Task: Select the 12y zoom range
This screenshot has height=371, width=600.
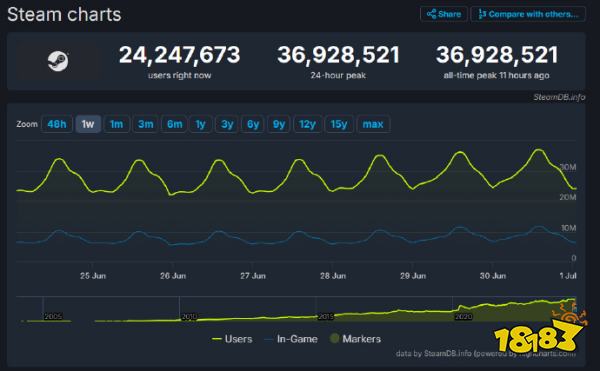Action: [x=308, y=124]
